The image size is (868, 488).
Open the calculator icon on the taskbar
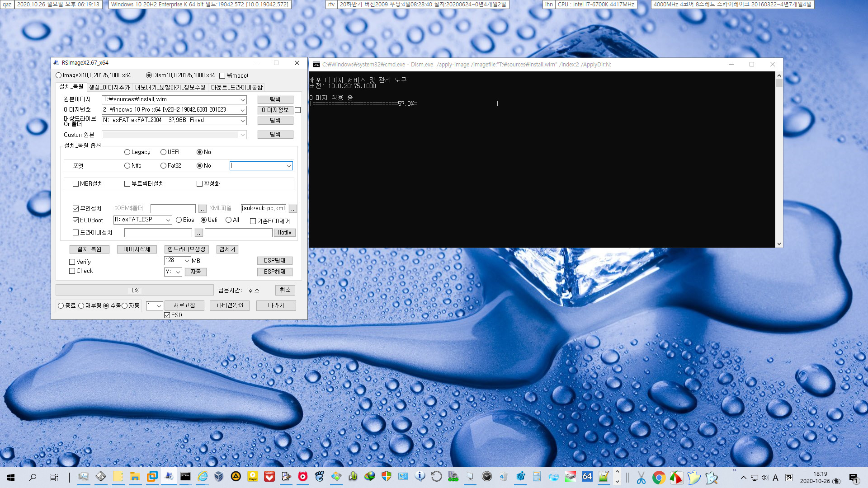pos(537,477)
